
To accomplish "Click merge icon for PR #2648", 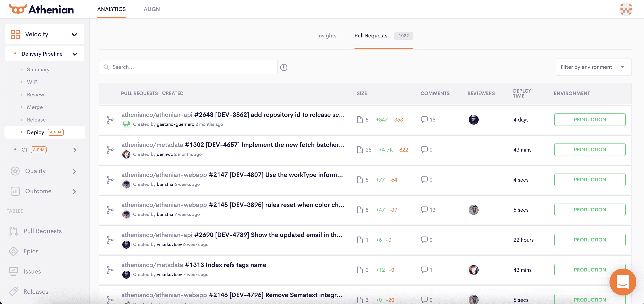I will pyautogui.click(x=110, y=119).
